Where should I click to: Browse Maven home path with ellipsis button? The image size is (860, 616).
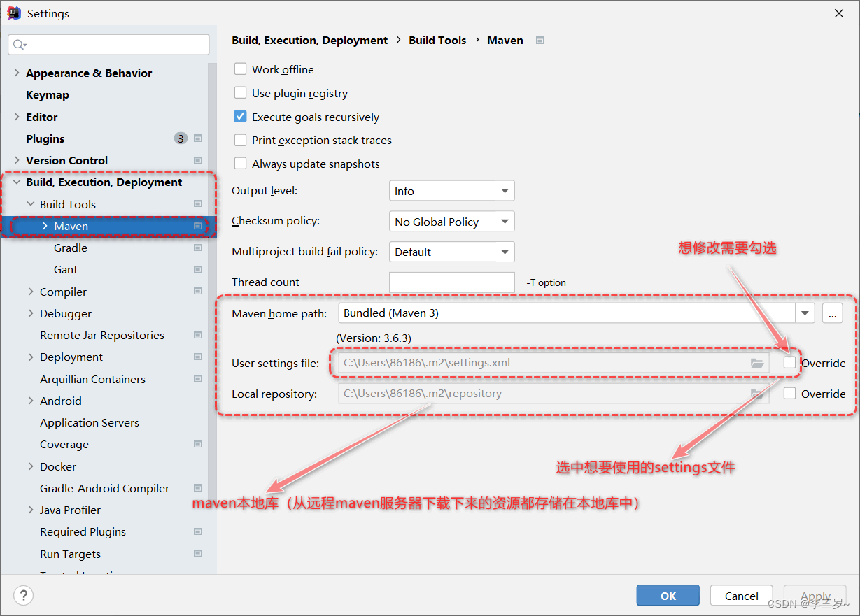832,313
